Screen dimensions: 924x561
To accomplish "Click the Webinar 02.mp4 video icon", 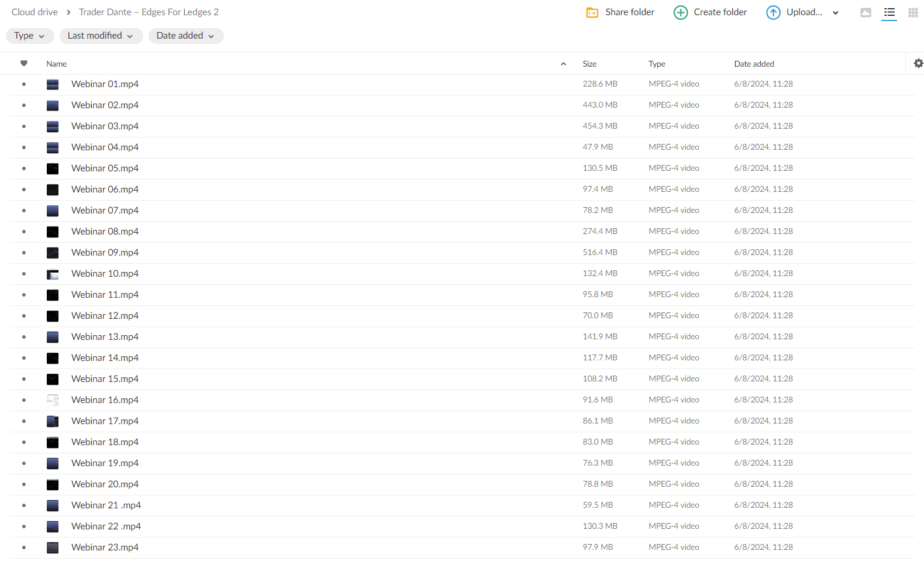I will click(x=53, y=105).
